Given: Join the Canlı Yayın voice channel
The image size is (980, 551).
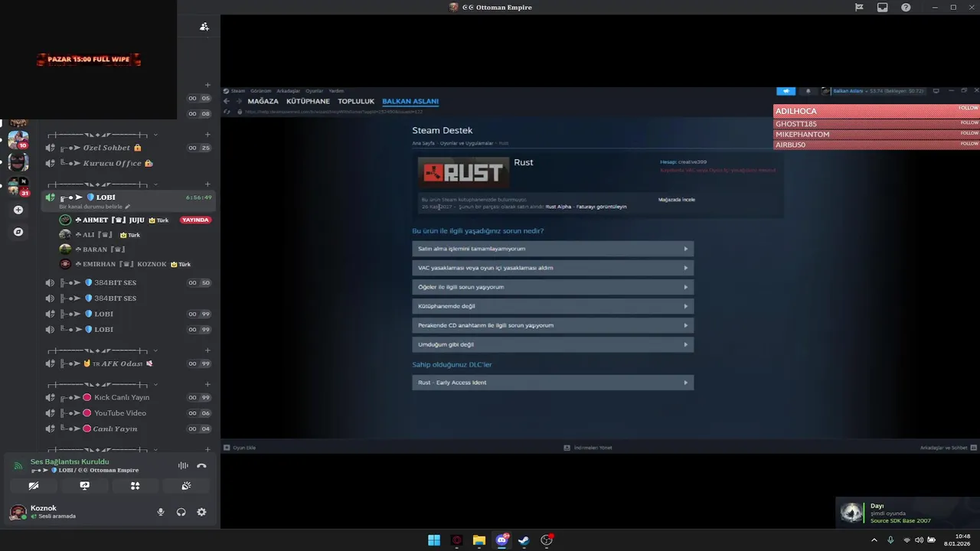Looking at the screenshot, I should [x=127, y=429].
